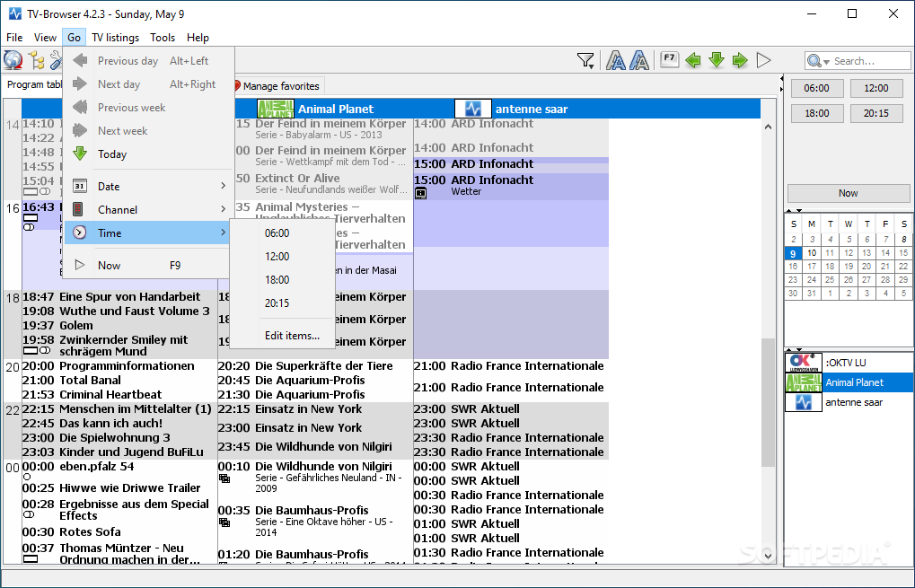Select day 15 in the calendar
Viewport: 915px width, 588px height.
point(903,253)
